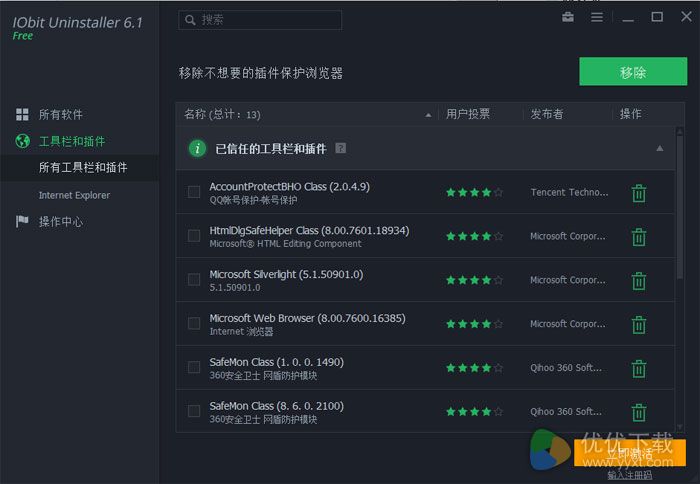This screenshot has width=700, height=484.
Task: Delete HtmlDlgSafeHelper Class via trash icon
Action: (639, 237)
